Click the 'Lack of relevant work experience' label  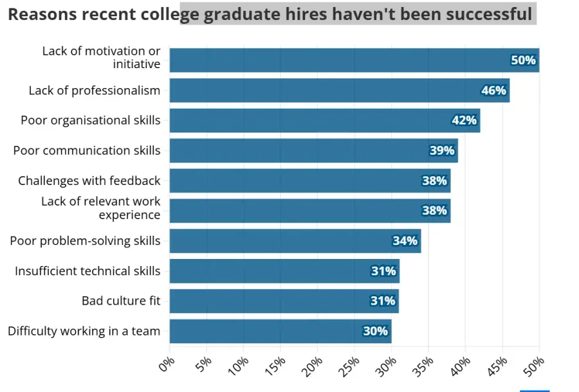coord(101,208)
